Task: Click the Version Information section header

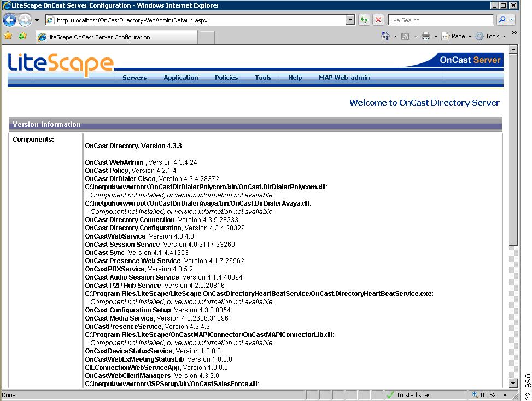Action: click(255, 124)
